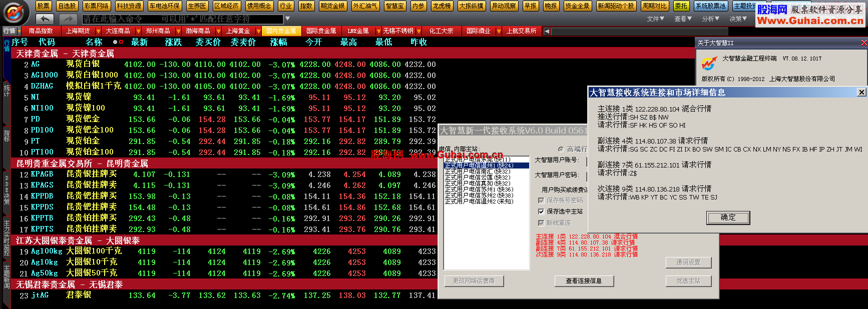
Task: Select the 彩票网络 sector button
Action: point(96,6)
